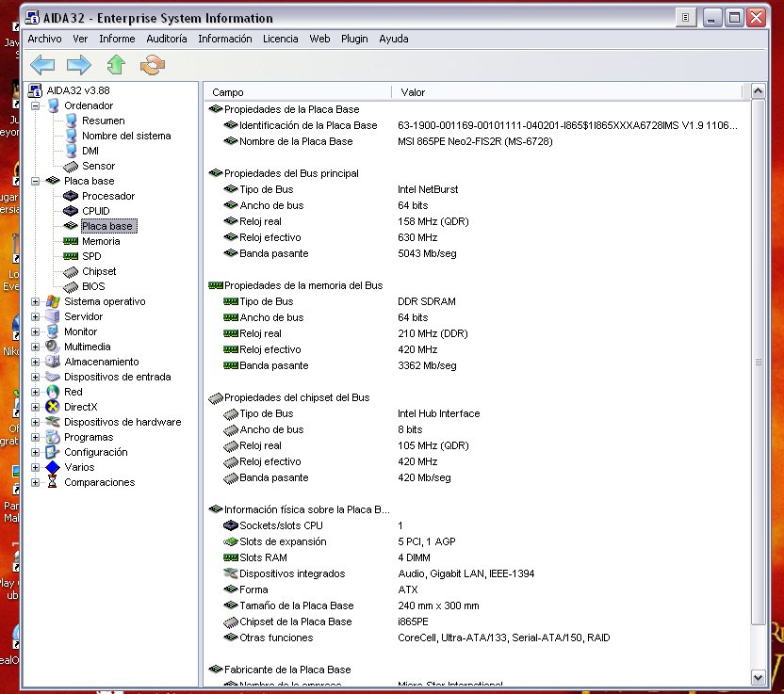Screen dimensions: 784x694
Task: Open the Licencia menu
Action: (281, 39)
